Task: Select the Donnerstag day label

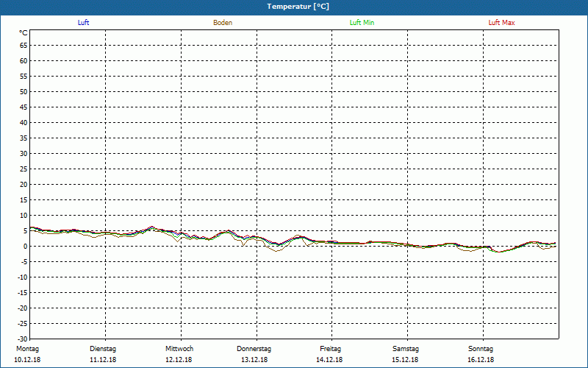Action: coord(254,349)
